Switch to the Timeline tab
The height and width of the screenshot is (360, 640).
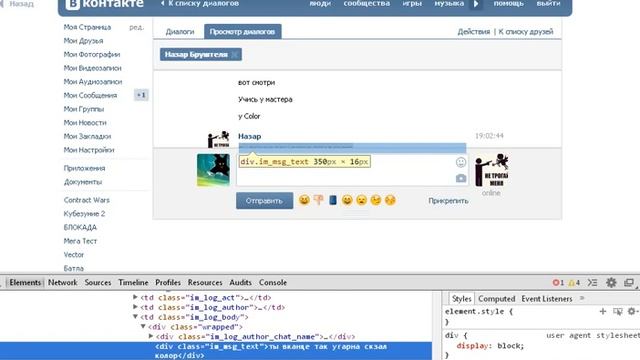pyautogui.click(x=133, y=282)
